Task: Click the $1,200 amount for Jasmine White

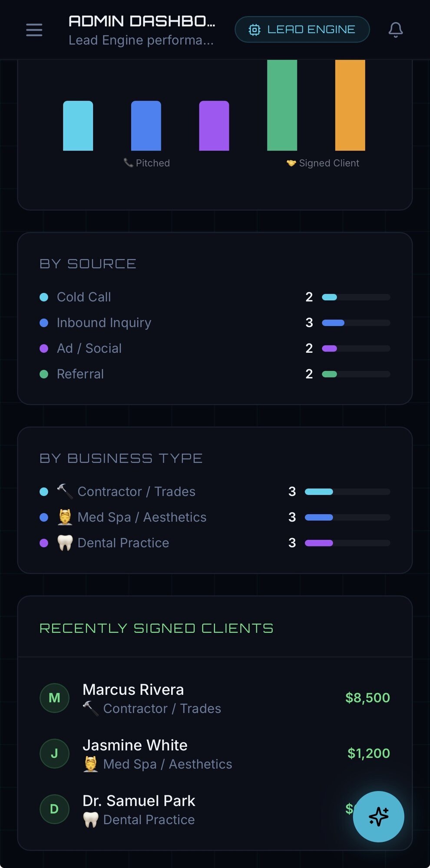Action: (x=368, y=753)
